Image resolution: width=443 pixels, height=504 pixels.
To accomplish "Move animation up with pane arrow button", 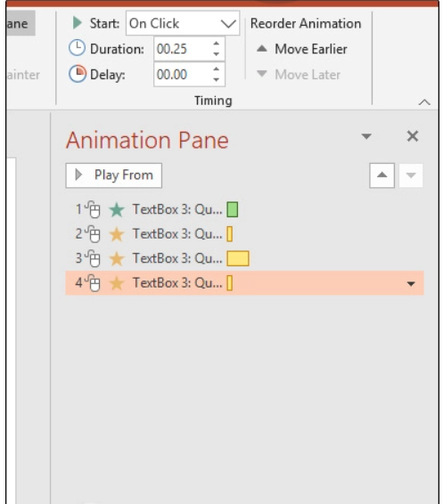I will [381, 175].
